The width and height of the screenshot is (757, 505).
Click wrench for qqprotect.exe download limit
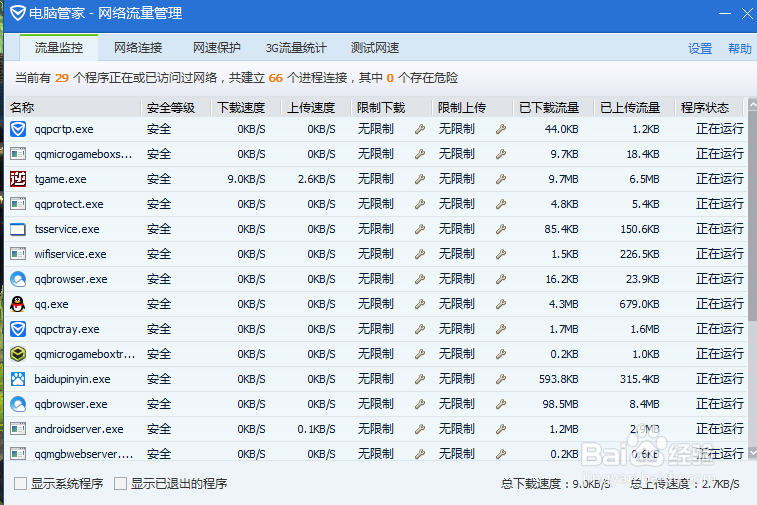tap(420, 204)
